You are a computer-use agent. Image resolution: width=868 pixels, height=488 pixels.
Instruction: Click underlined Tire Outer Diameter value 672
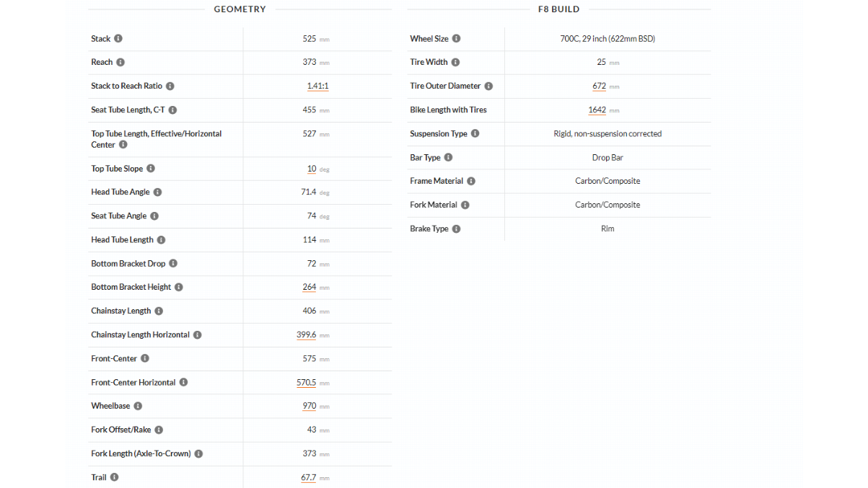coord(599,86)
